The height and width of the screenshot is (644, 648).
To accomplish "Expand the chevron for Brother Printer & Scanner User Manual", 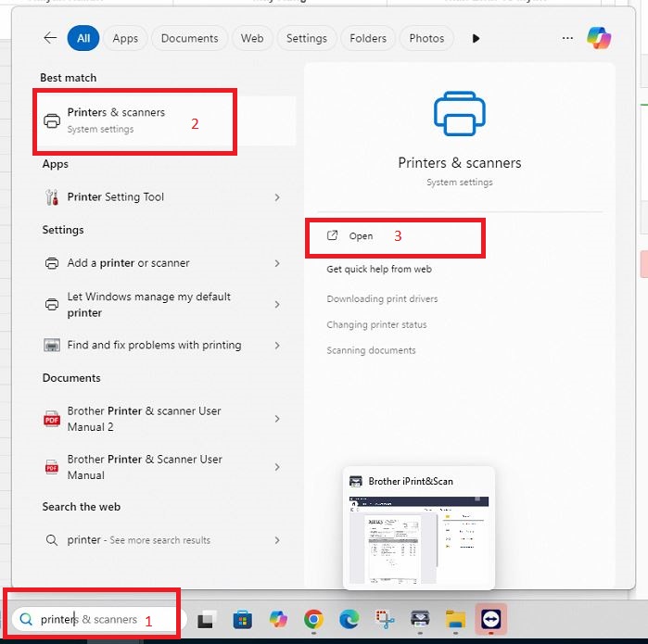I will tap(277, 467).
